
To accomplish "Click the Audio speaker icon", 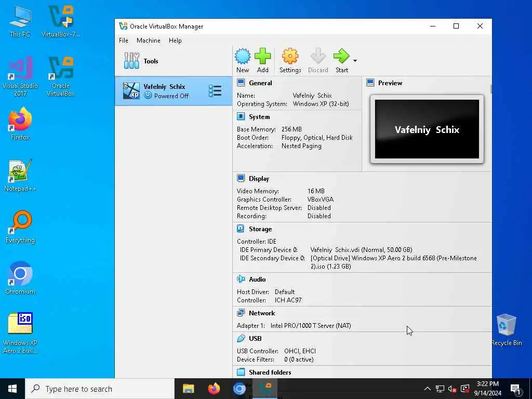I will [x=241, y=279].
